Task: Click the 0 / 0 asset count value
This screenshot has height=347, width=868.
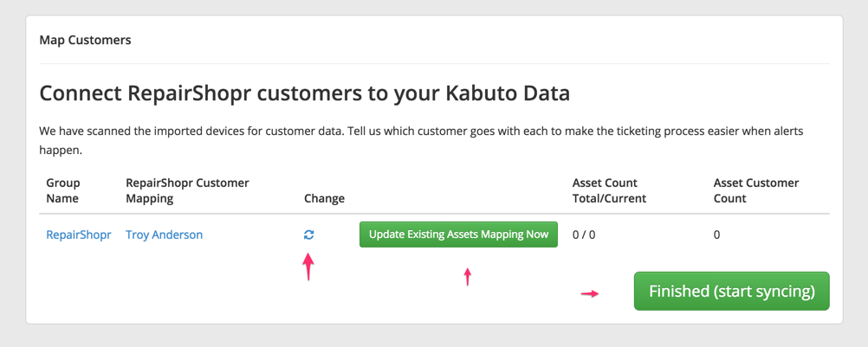Action: pos(584,235)
